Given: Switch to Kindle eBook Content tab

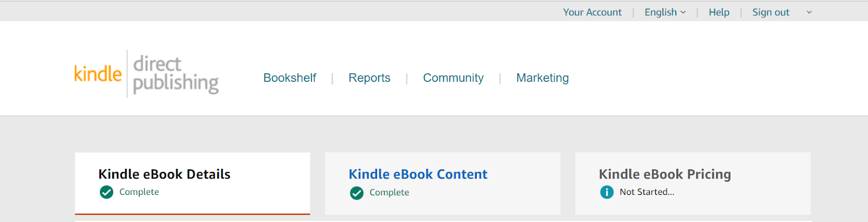Looking at the screenshot, I should point(443,183).
